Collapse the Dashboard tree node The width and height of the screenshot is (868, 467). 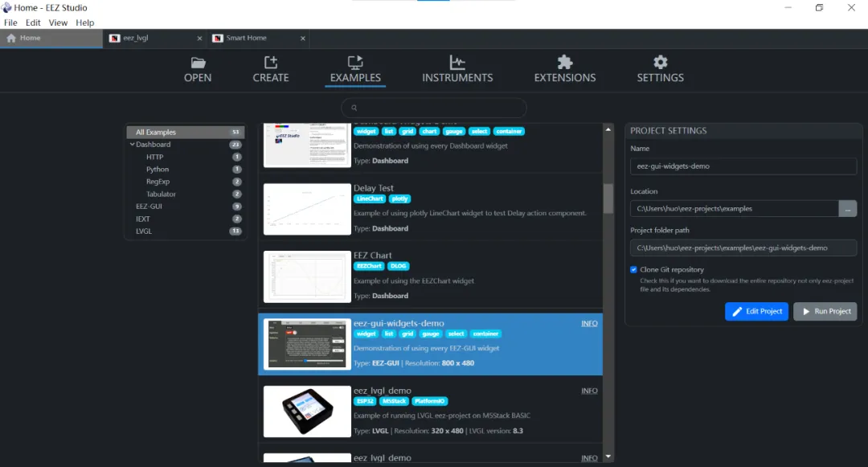pos(133,145)
